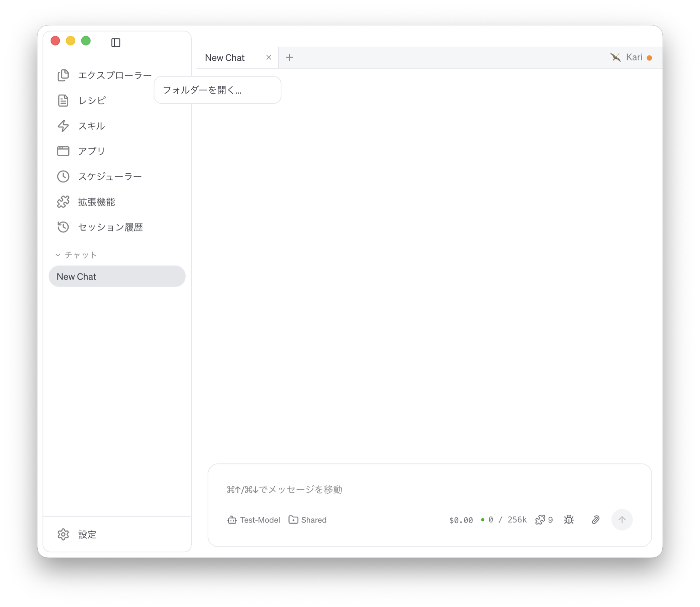
Task: Click the Kari bird icon
Action: coord(616,57)
